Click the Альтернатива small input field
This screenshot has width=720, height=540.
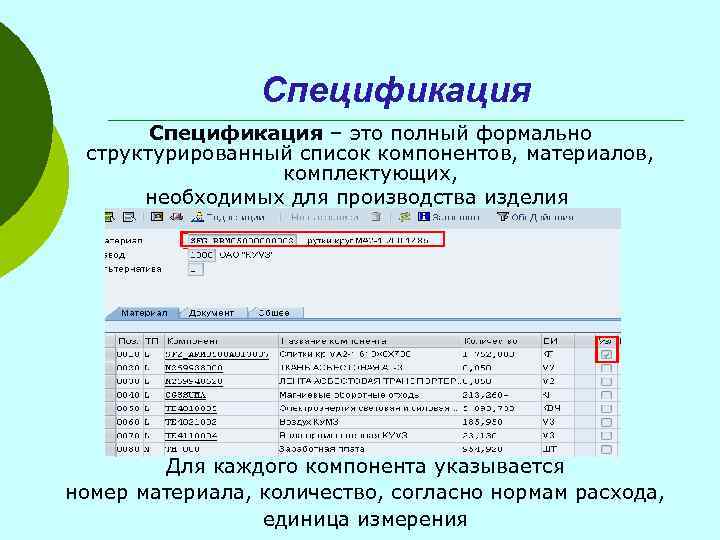(x=196, y=270)
